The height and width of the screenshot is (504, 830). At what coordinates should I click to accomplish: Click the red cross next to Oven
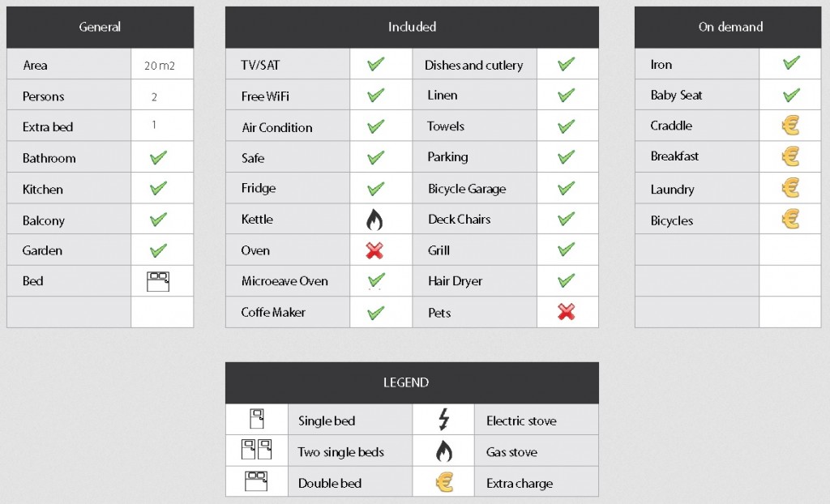point(374,250)
